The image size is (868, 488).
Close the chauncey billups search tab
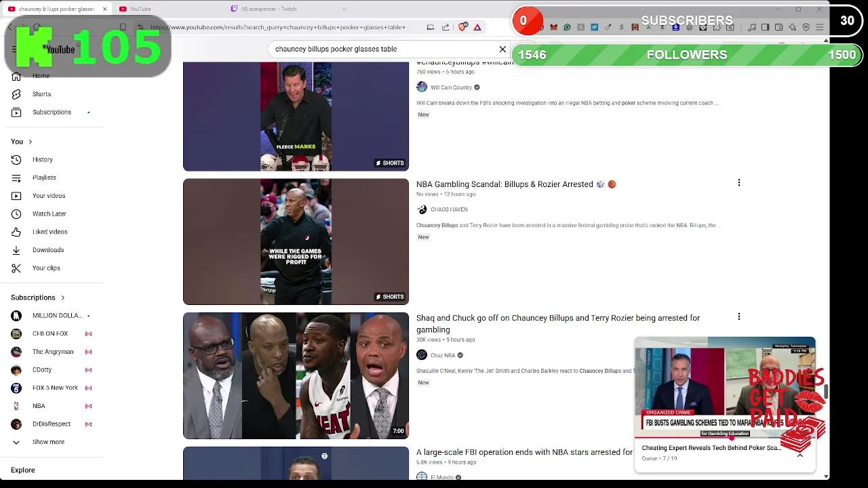coord(104,9)
